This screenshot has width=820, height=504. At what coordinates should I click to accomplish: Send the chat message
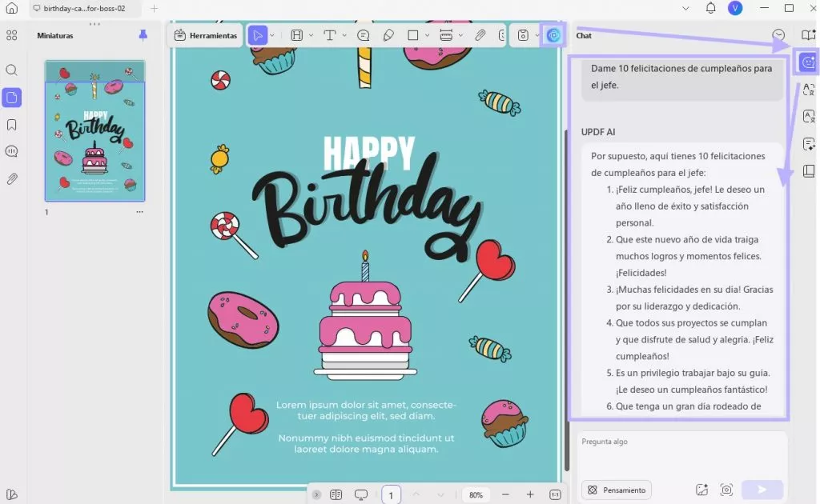pos(762,490)
